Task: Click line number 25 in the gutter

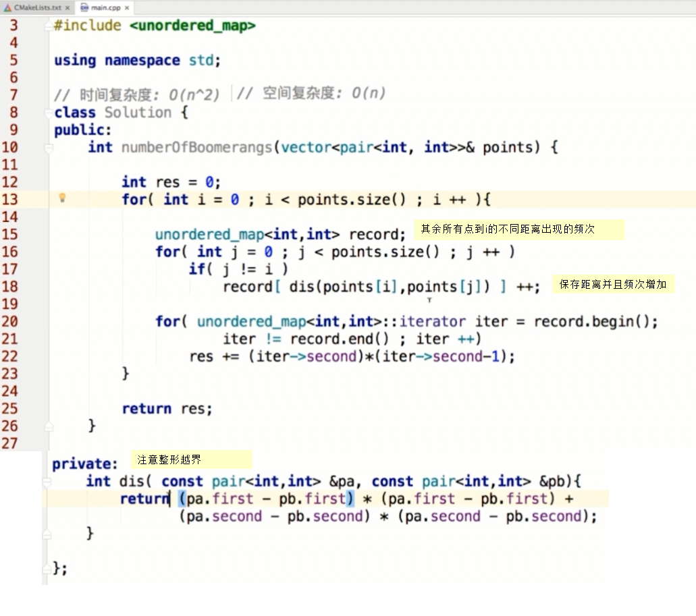Action: point(9,408)
